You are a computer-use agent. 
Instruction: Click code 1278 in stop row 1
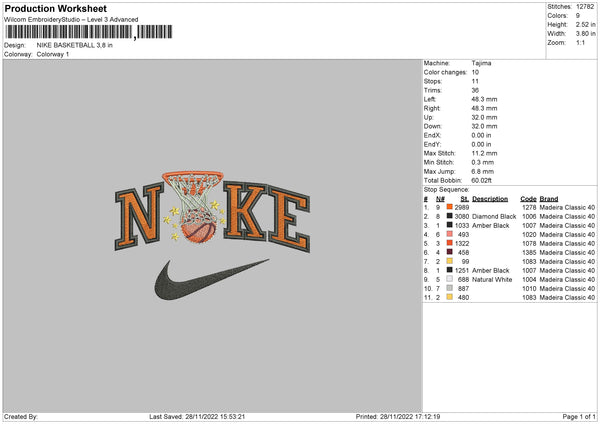coord(529,207)
